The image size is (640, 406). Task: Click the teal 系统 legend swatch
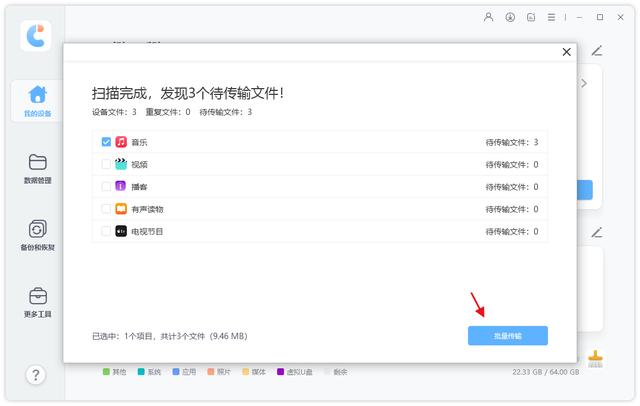pos(141,372)
